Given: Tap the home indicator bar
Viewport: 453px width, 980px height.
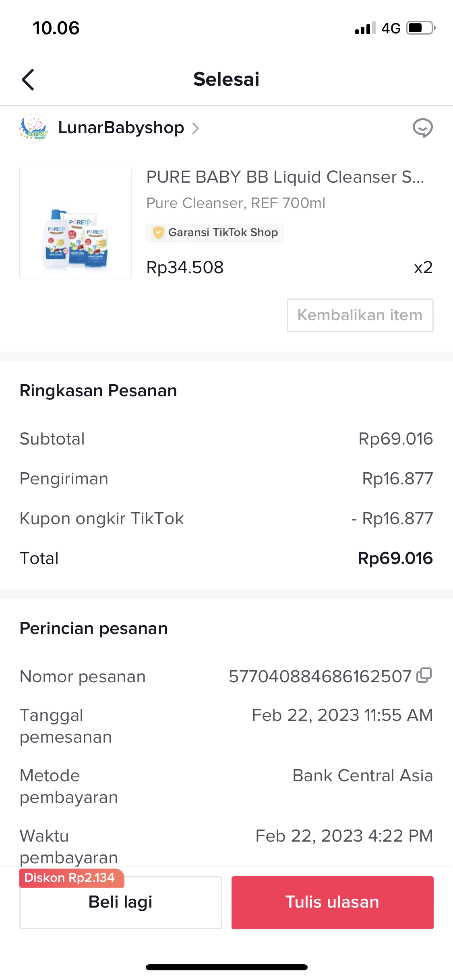Looking at the screenshot, I should point(226,967).
